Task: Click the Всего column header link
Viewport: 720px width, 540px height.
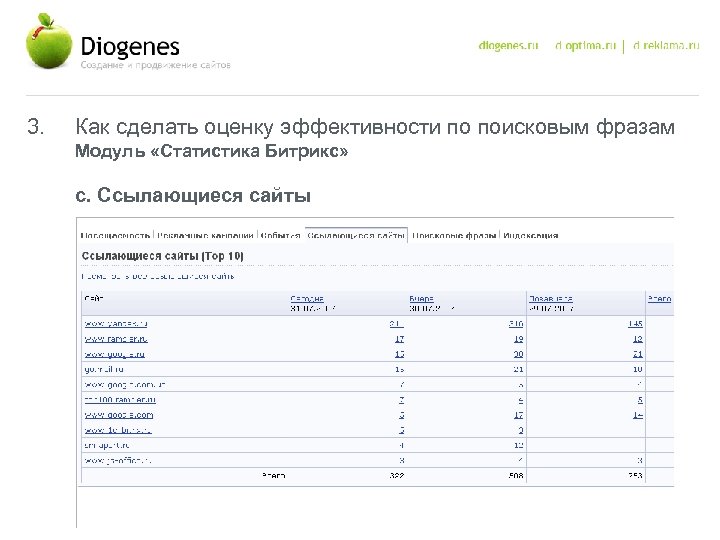Action: pos(659,298)
